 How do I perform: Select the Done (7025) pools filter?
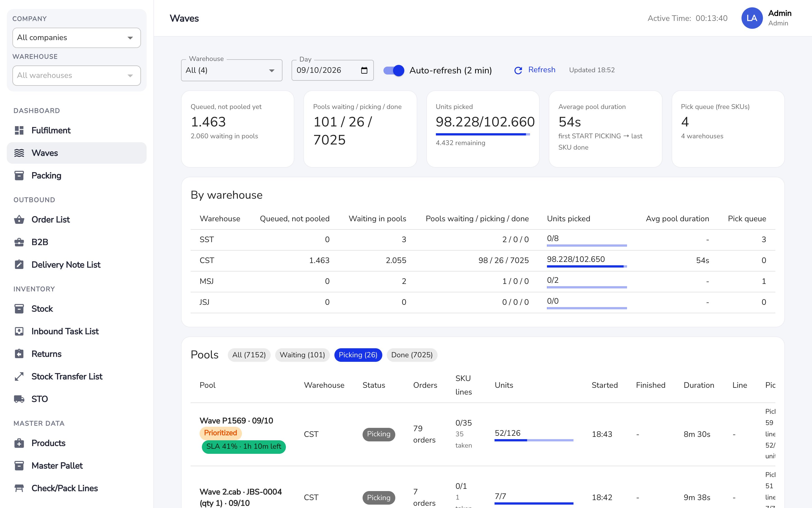point(412,355)
